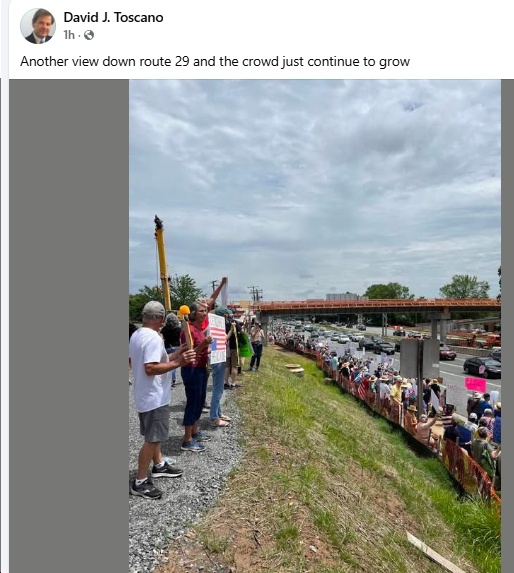Screen dimensions: 514x573
Task: Click the public audience globe icon
Action: click(89, 35)
